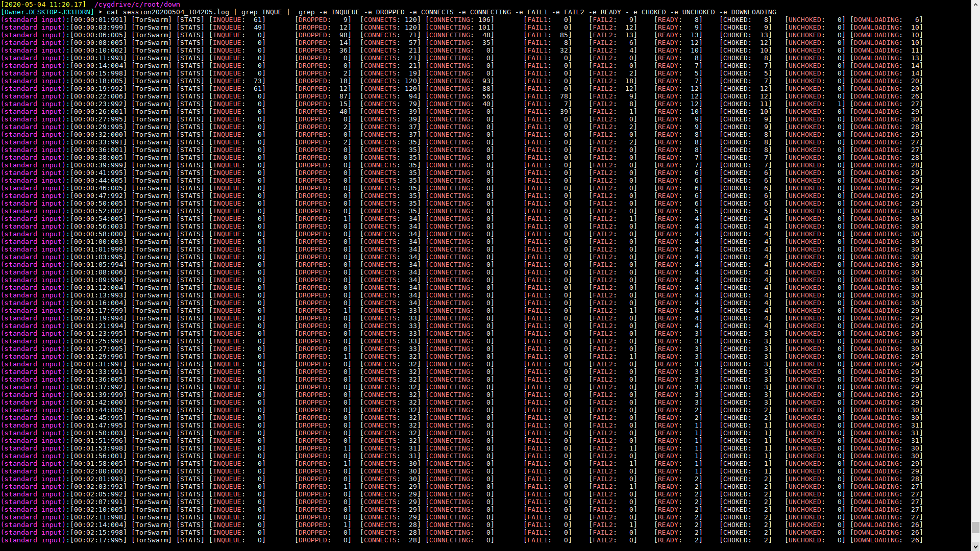Click the log timestamp 00:00:01:991

point(98,20)
